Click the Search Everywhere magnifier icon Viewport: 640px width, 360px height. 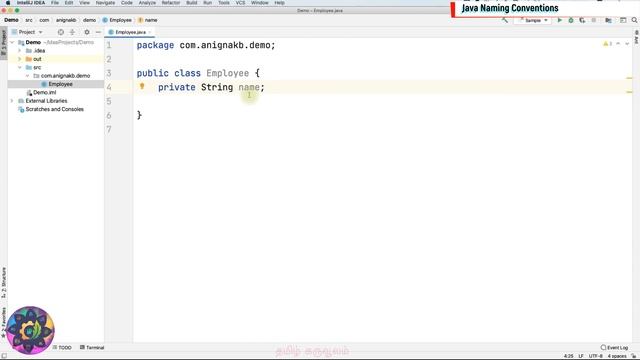point(634,20)
